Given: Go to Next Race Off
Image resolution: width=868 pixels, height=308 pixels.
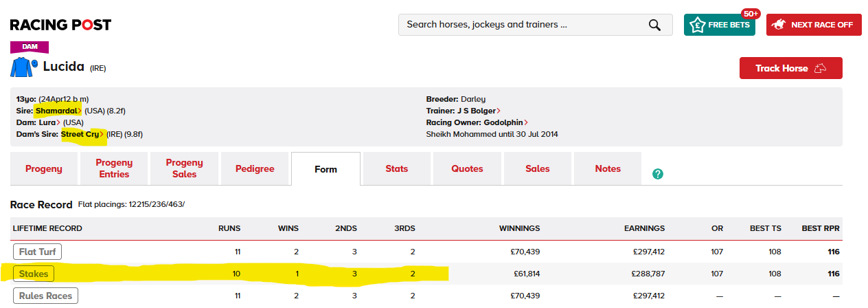Looking at the screenshot, I should (814, 25).
